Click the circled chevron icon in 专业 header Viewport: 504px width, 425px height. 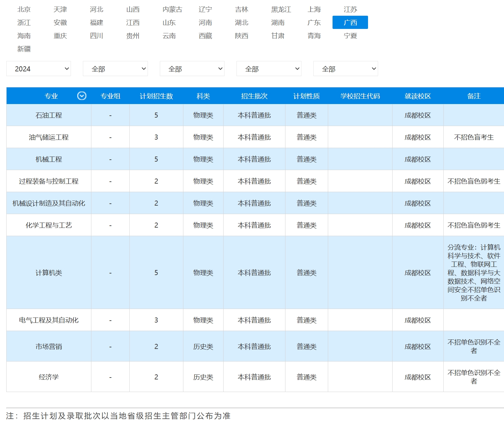click(x=82, y=96)
